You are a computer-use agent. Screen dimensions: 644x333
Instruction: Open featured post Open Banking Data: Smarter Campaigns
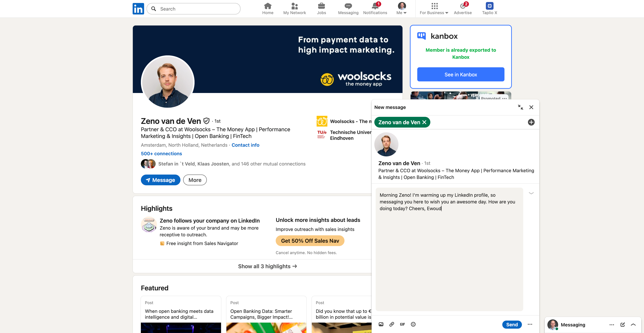click(266, 314)
